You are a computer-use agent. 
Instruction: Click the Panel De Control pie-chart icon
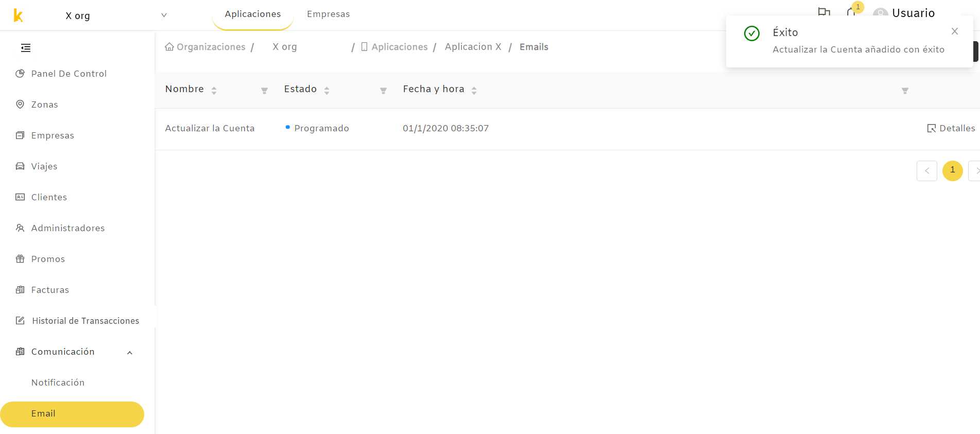point(20,73)
